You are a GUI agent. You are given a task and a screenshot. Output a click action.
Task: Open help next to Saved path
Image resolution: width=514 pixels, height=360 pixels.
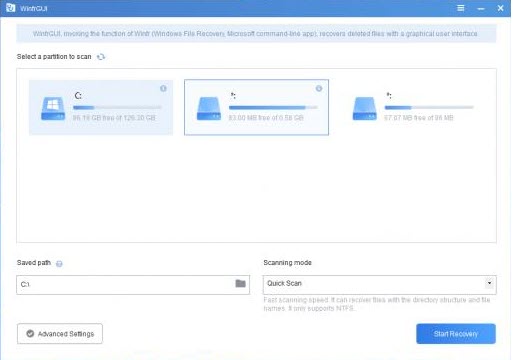click(x=59, y=264)
